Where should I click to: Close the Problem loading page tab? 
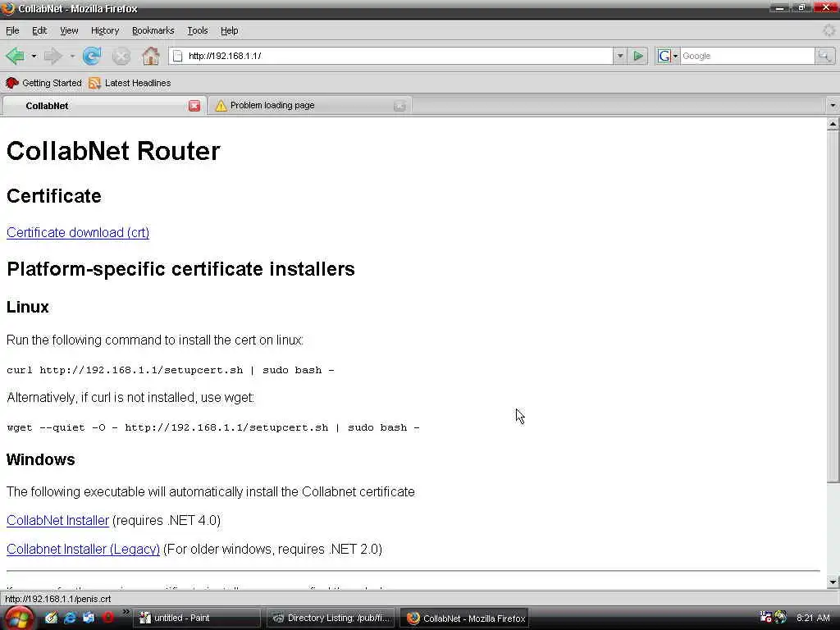pos(399,106)
